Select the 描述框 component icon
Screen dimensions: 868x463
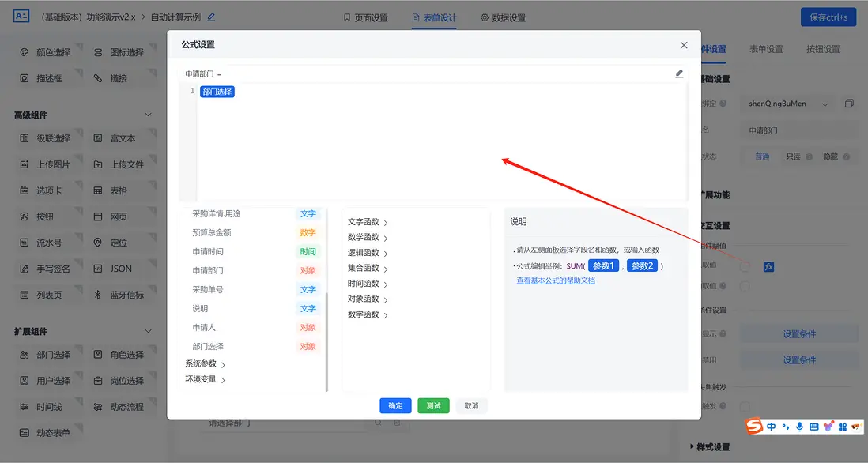pyautogui.click(x=24, y=78)
